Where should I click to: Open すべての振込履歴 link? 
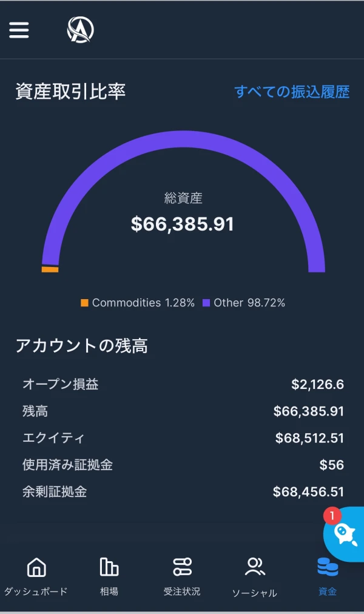(x=292, y=92)
